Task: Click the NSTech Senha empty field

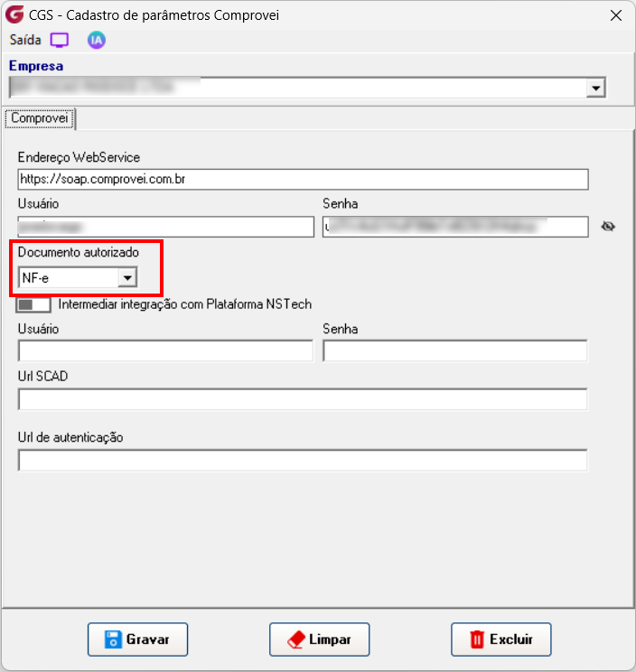Action: click(x=455, y=350)
